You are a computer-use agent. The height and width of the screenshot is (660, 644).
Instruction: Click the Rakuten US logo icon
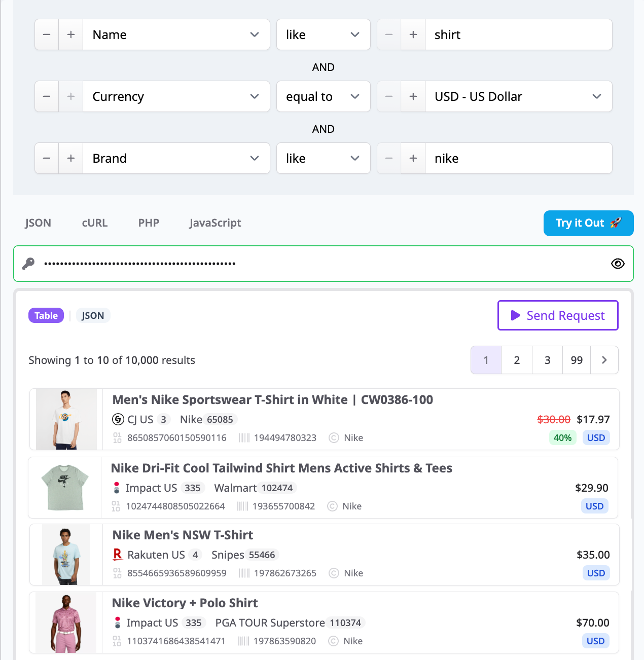pos(118,555)
